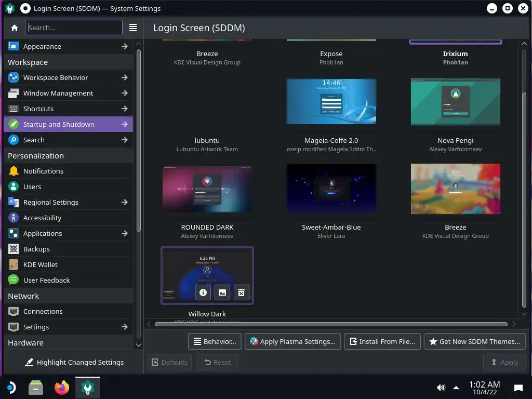Image resolution: width=532 pixels, height=399 pixels.
Task: Expand Search submenu arrow
Action: [x=125, y=140]
